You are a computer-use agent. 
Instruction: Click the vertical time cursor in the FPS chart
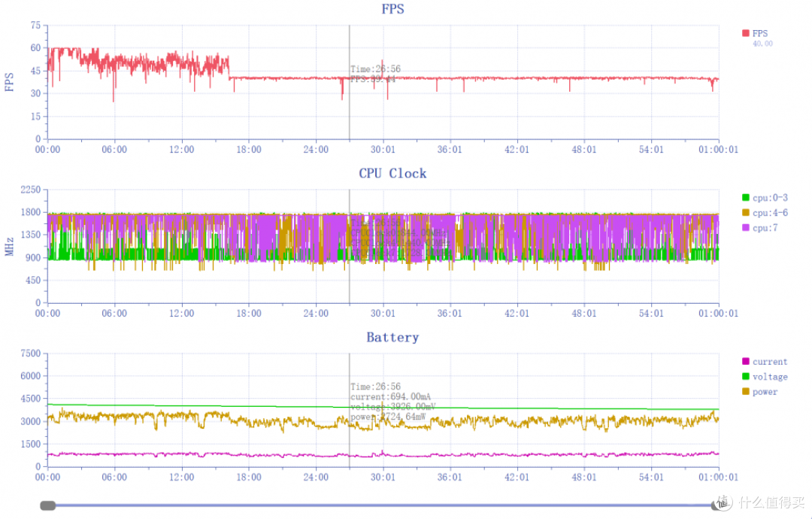pyautogui.click(x=349, y=82)
